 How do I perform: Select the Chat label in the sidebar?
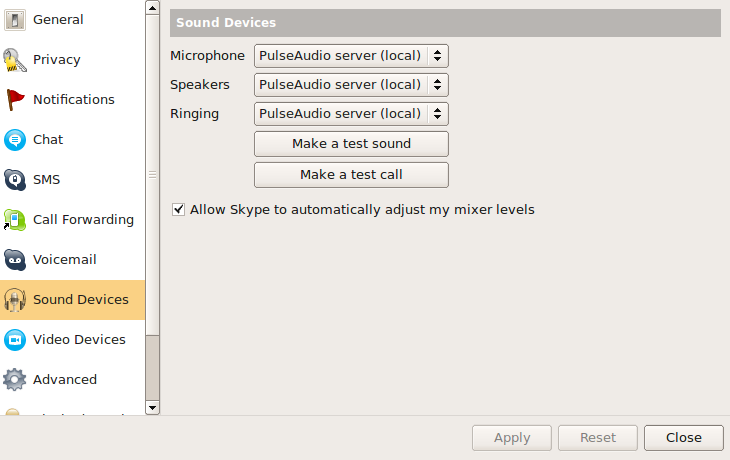[48, 140]
